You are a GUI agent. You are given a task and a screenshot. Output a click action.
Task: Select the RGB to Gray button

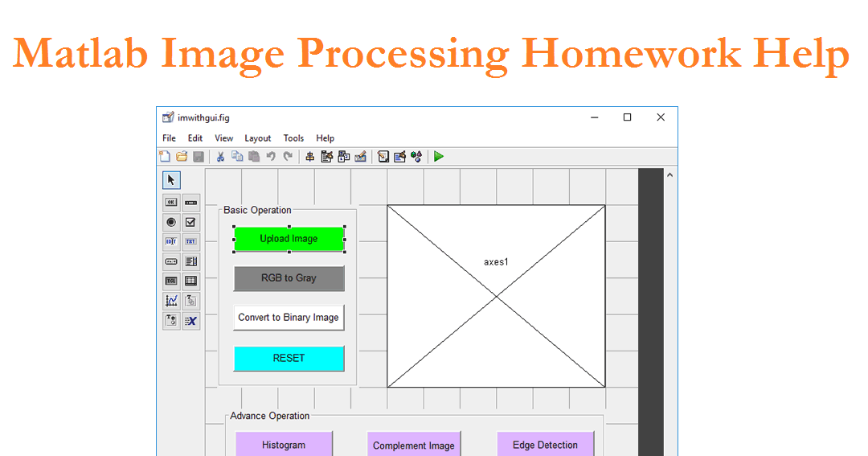coord(289,278)
